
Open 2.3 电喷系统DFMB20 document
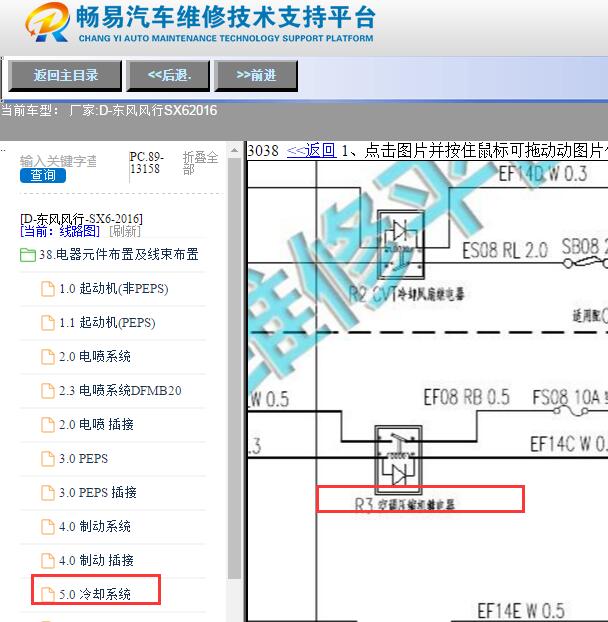tap(120, 391)
